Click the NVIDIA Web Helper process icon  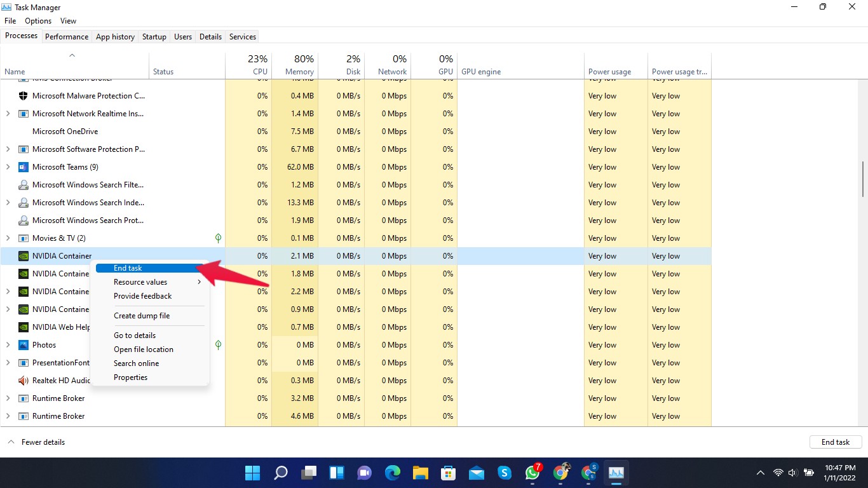pos(24,327)
